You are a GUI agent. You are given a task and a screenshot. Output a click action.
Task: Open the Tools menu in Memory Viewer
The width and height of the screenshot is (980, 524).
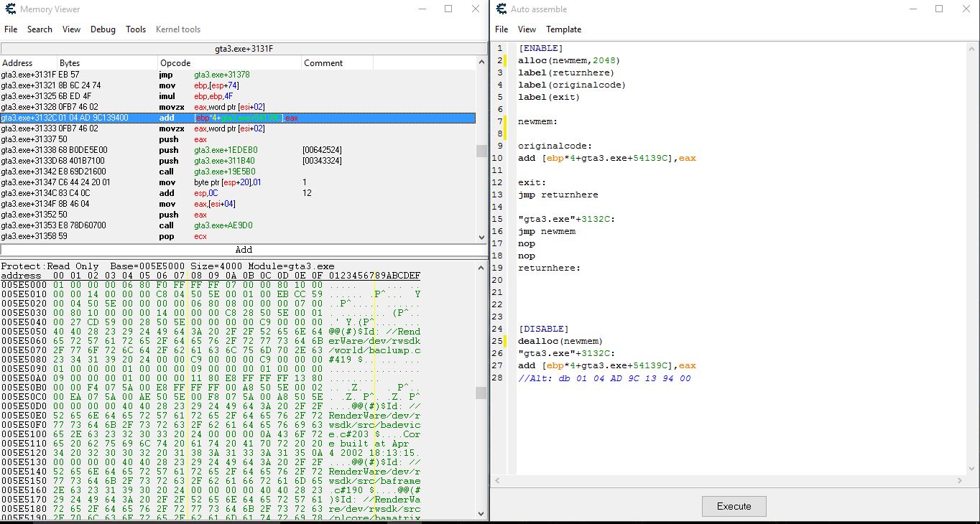pos(136,29)
